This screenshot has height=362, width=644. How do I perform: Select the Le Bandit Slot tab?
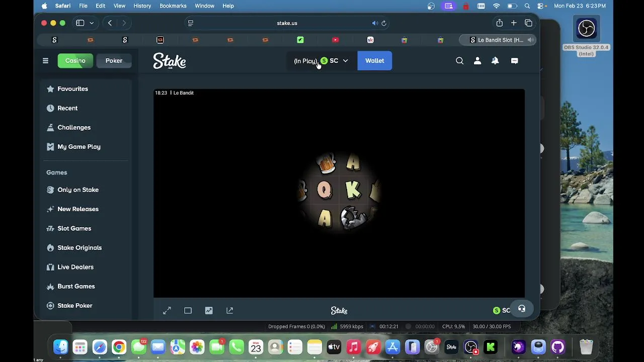pyautogui.click(x=498, y=40)
